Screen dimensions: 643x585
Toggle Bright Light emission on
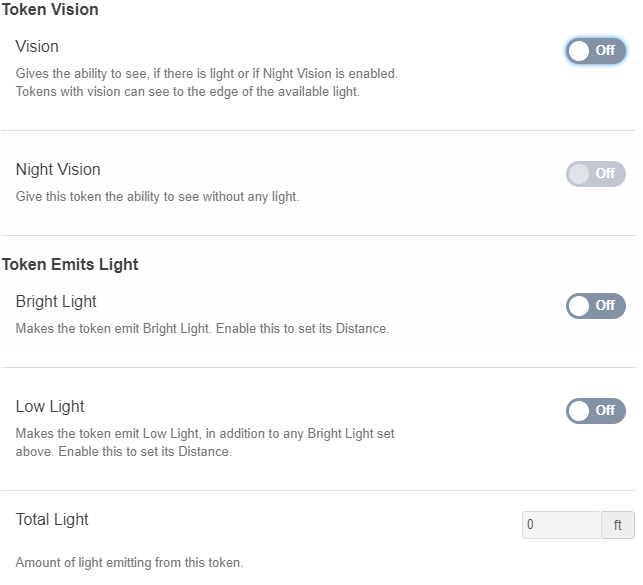coord(595,306)
